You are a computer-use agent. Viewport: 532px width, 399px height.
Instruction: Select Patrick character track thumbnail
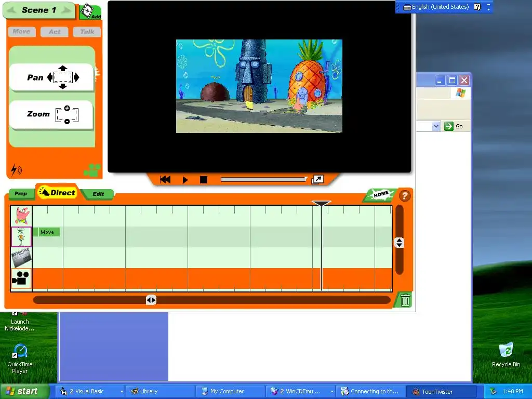21,216
